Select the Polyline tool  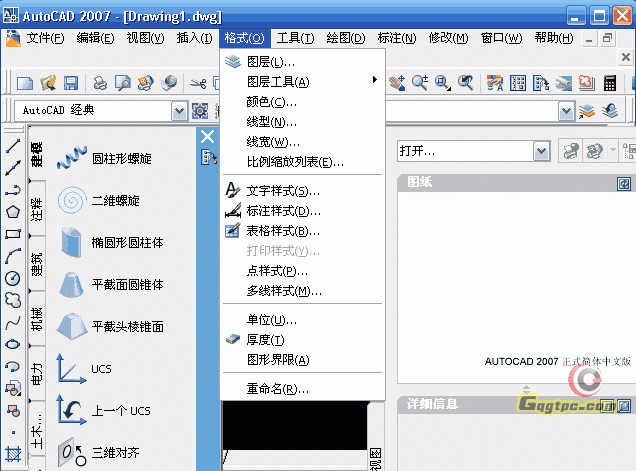[x=13, y=190]
